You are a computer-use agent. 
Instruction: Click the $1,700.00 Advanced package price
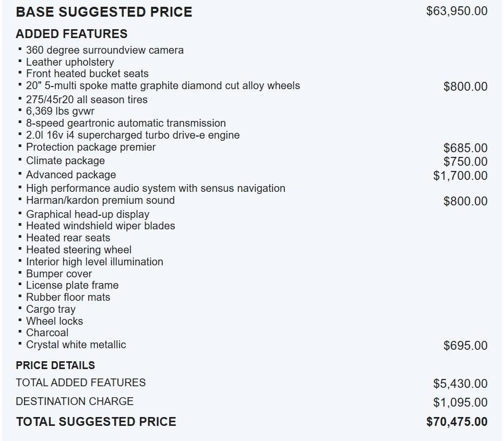point(460,176)
